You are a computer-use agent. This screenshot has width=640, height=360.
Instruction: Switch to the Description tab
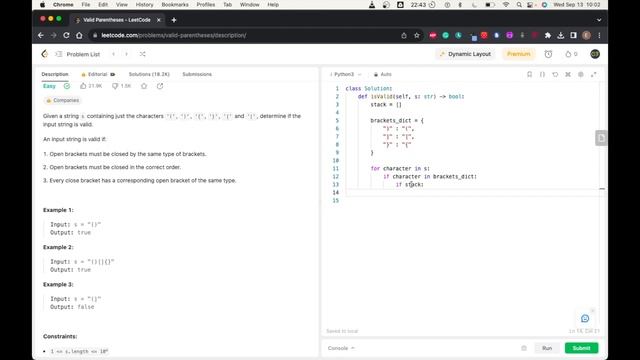coord(55,74)
